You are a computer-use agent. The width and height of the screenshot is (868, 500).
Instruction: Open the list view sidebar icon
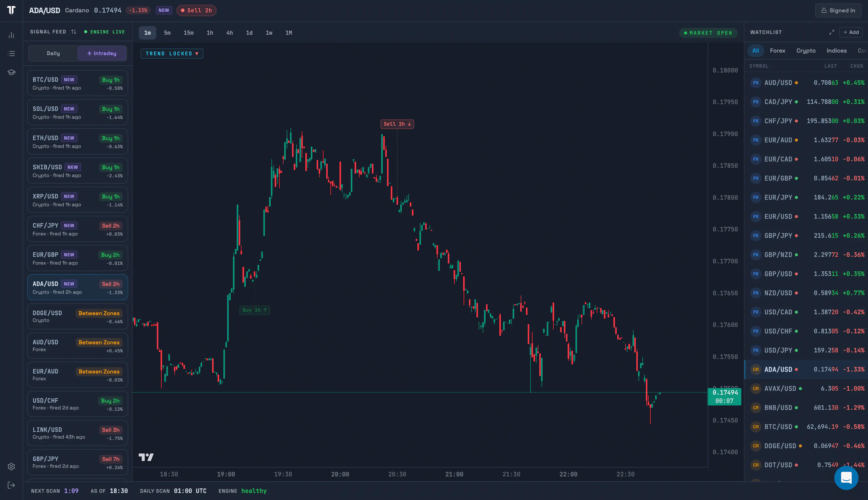tap(11, 54)
